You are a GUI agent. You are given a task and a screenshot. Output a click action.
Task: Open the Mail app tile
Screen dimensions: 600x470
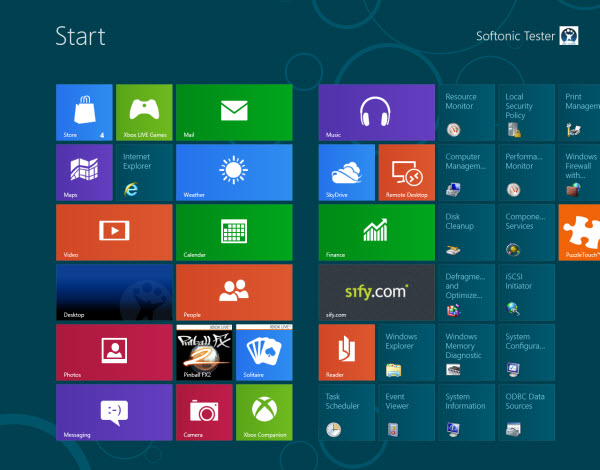pyautogui.click(x=233, y=112)
